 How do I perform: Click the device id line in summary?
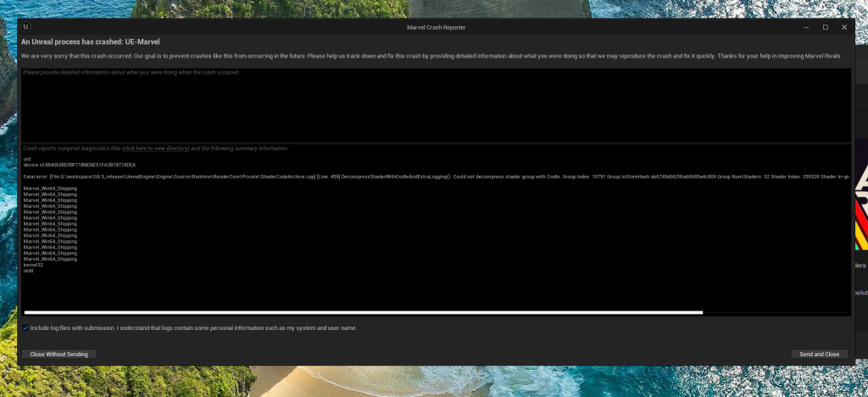click(79, 165)
